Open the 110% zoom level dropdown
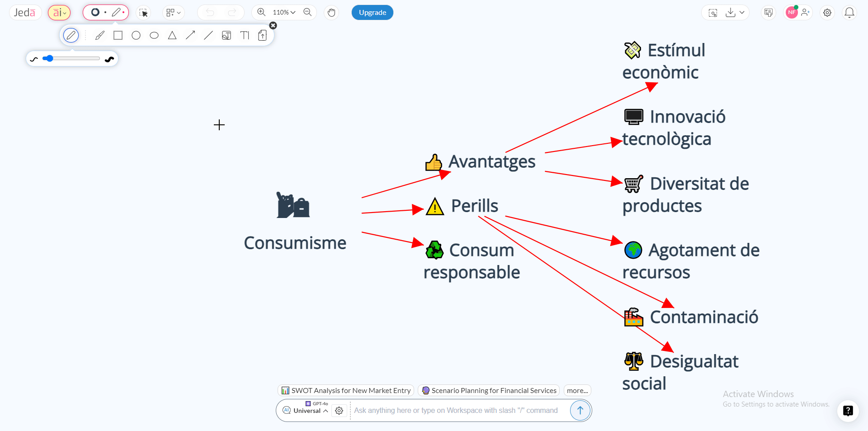The image size is (868, 431). [284, 13]
